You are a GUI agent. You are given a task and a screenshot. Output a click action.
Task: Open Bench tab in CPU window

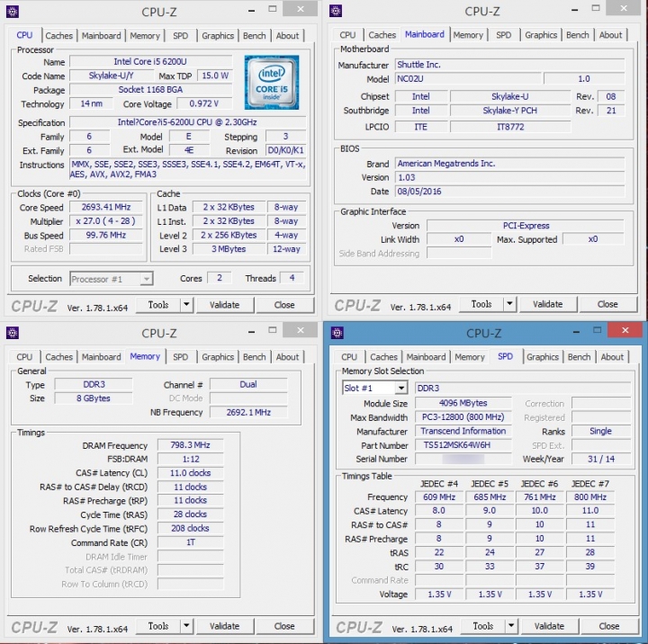tap(254, 36)
